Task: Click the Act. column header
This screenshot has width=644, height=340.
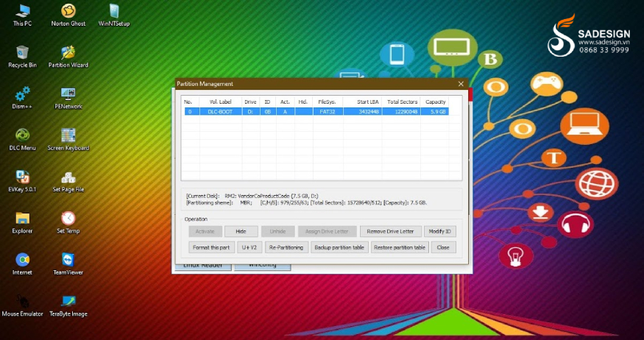Action: (285, 102)
